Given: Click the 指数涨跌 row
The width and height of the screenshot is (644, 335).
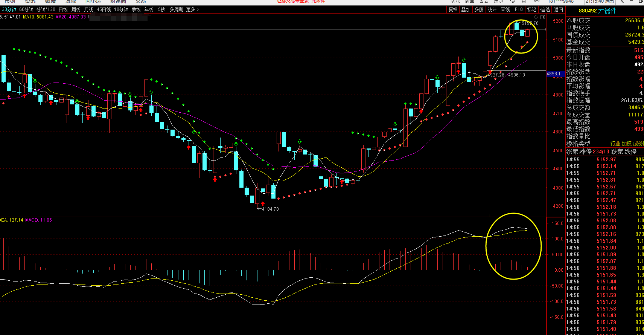Looking at the screenshot, I should [604, 72].
